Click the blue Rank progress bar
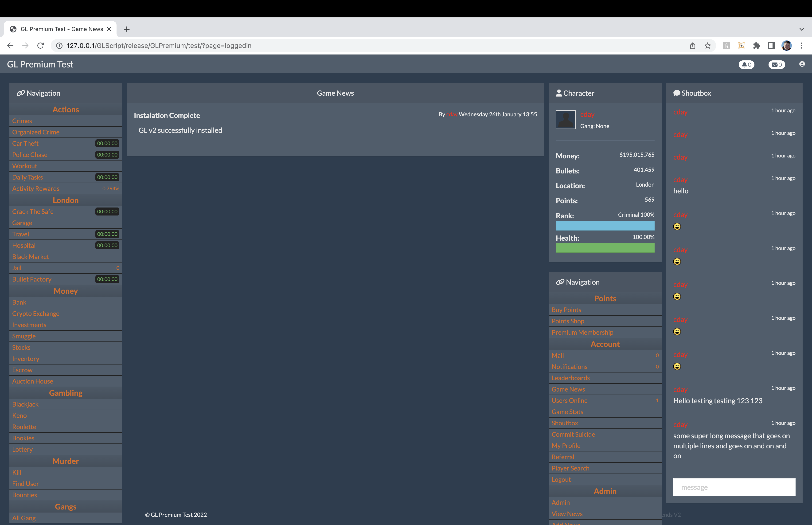The image size is (812, 525). pyautogui.click(x=605, y=225)
